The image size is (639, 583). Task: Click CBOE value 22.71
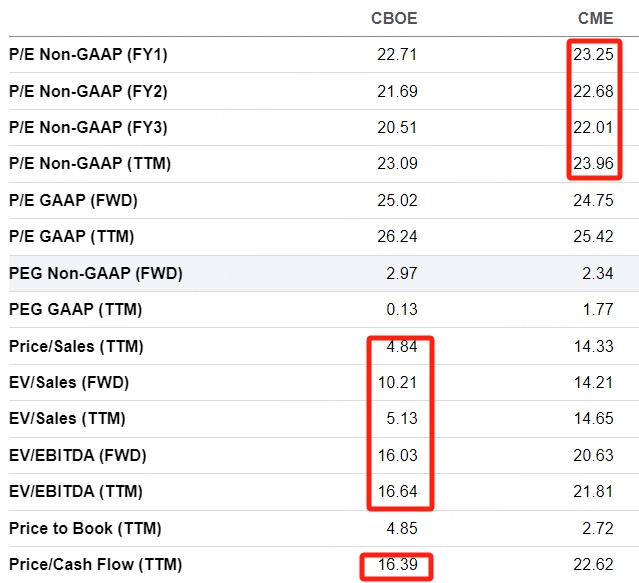click(397, 55)
